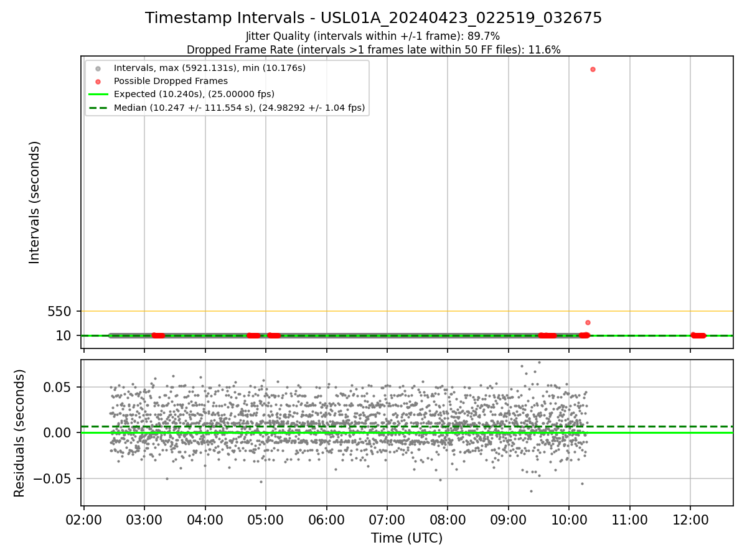This screenshot has width=747, height=560.
Task: Click the '0.05' residuals tick label
Action: [x=58, y=387]
